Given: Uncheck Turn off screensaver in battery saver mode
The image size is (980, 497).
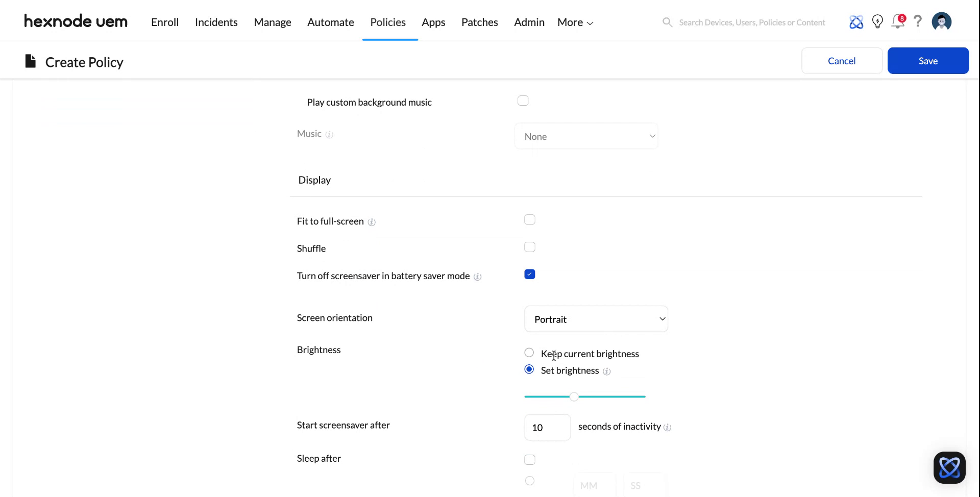Looking at the screenshot, I should pos(530,274).
